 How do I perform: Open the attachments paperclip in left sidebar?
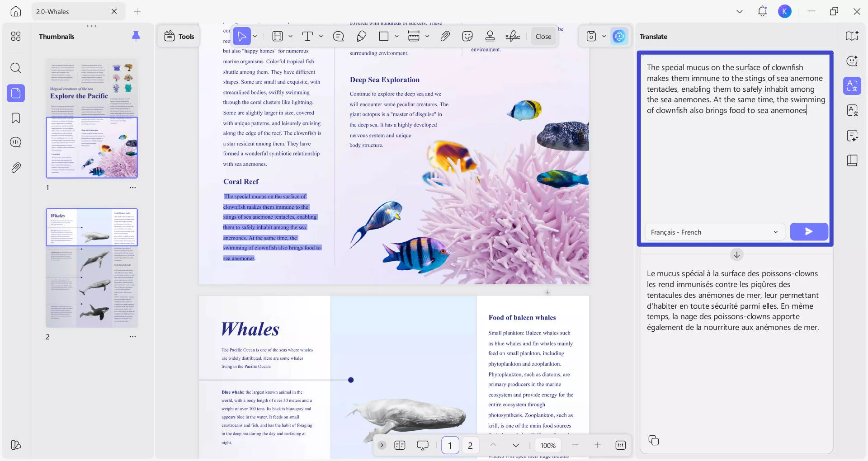pos(16,168)
